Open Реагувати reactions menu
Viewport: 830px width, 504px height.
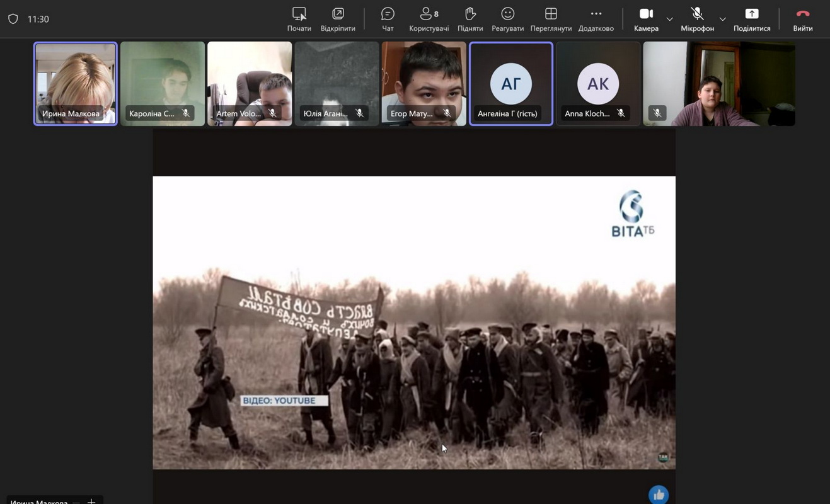click(507, 19)
